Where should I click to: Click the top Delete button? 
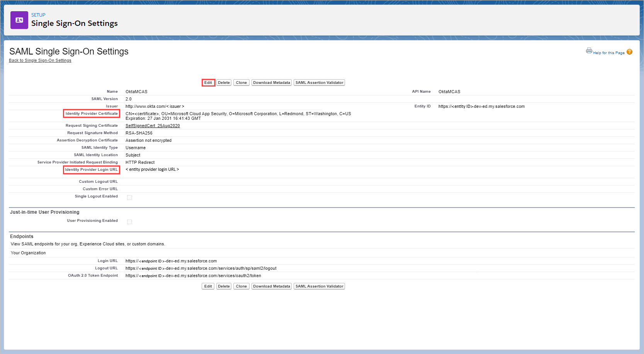click(x=224, y=82)
